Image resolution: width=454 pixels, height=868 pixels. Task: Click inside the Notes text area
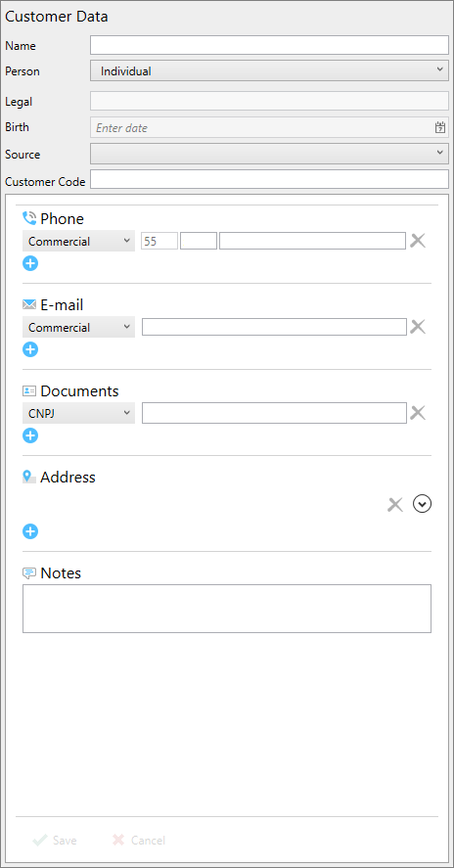pos(227,609)
